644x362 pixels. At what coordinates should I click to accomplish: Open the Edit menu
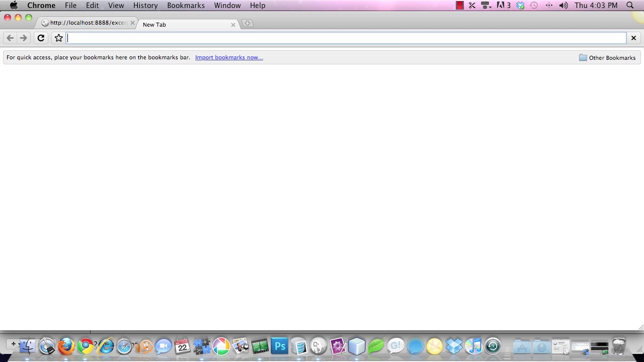[92, 6]
